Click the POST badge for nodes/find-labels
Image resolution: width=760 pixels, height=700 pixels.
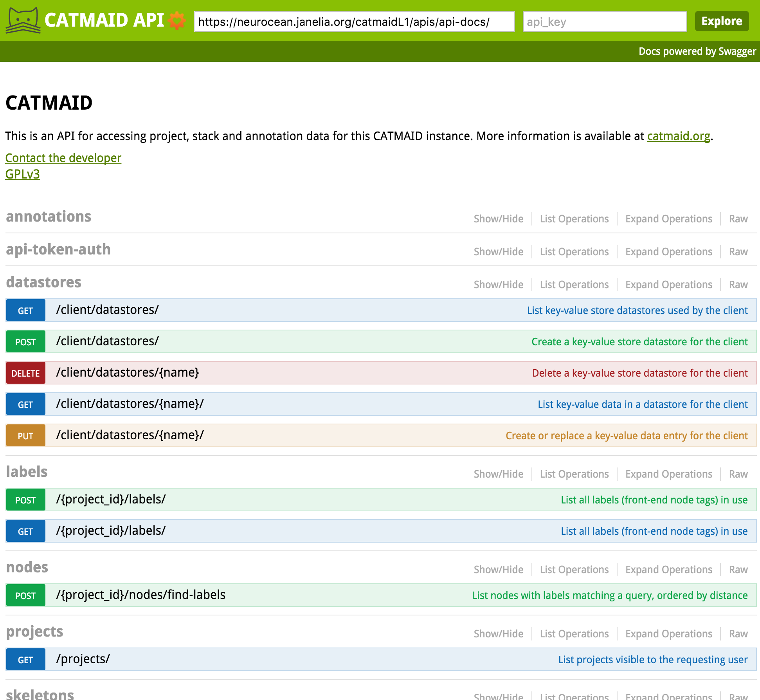tap(25, 595)
